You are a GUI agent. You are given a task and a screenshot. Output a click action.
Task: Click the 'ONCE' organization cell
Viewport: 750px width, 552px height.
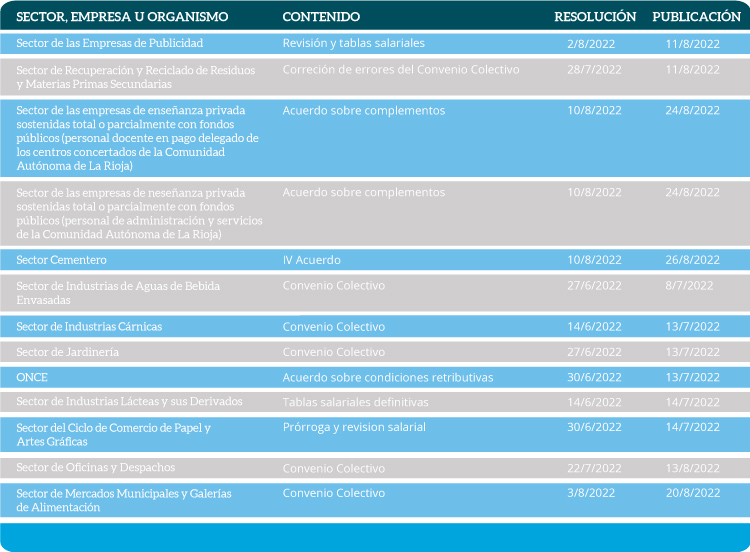coord(32,377)
